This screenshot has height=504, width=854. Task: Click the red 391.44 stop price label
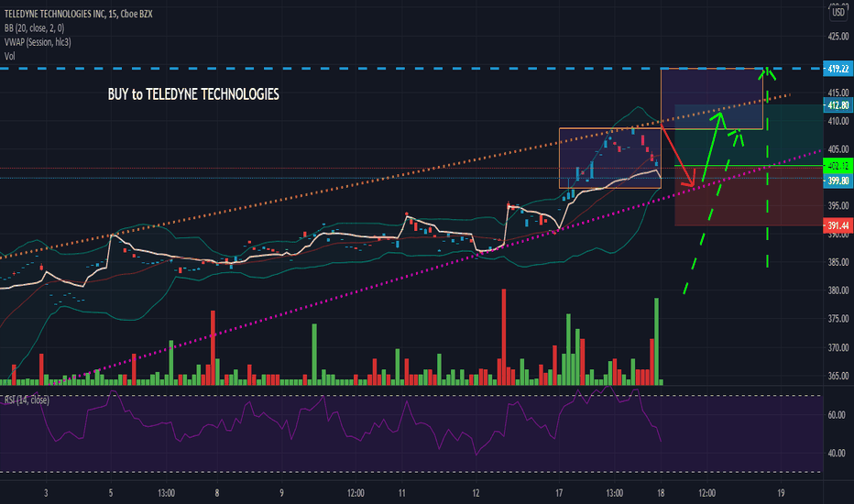838,225
